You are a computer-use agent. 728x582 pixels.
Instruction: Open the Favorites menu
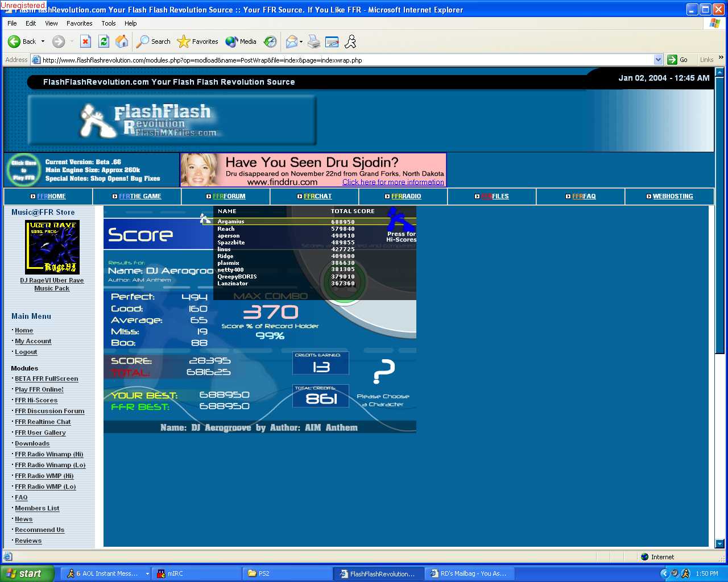[79, 23]
